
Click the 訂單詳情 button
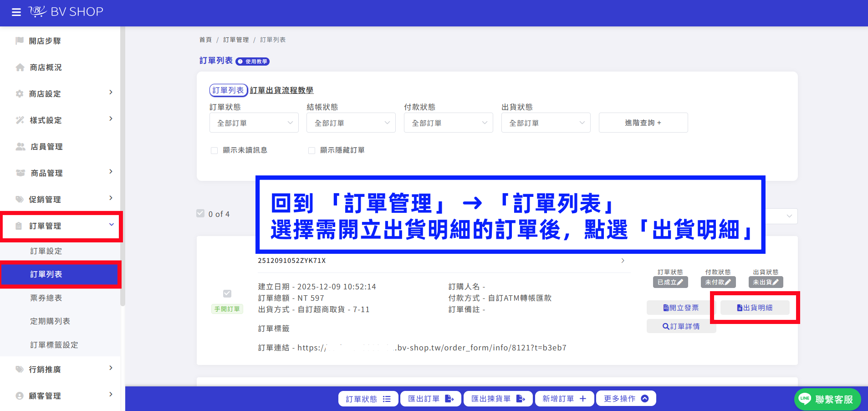point(681,326)
